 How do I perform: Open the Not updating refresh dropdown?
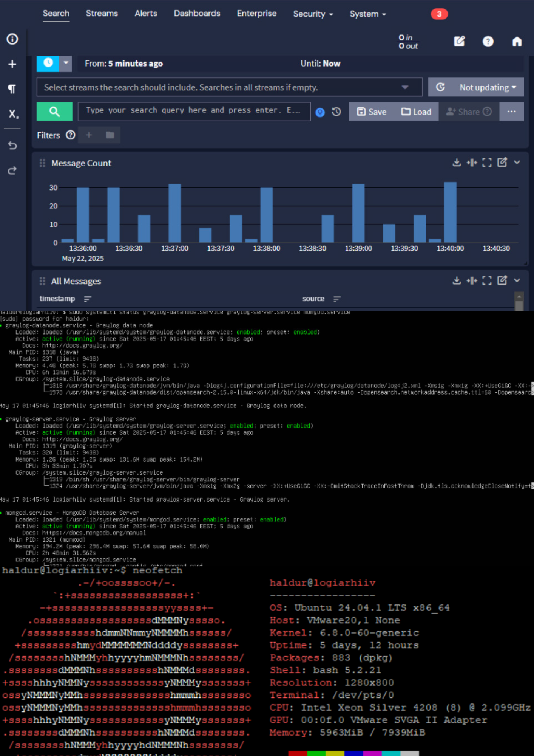click(487, 87)
